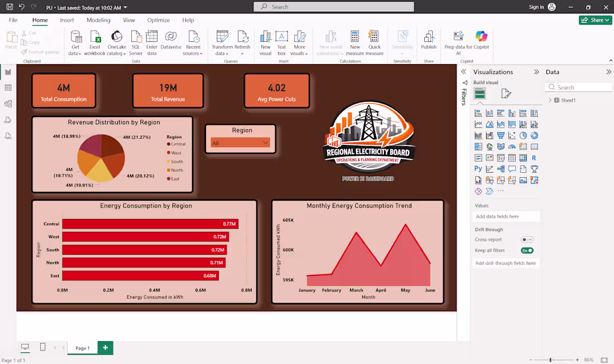The height and width of the screenshot is (364, 614).
Task: Select the Clustered column chart visual
Action: [x=512, y=113]
